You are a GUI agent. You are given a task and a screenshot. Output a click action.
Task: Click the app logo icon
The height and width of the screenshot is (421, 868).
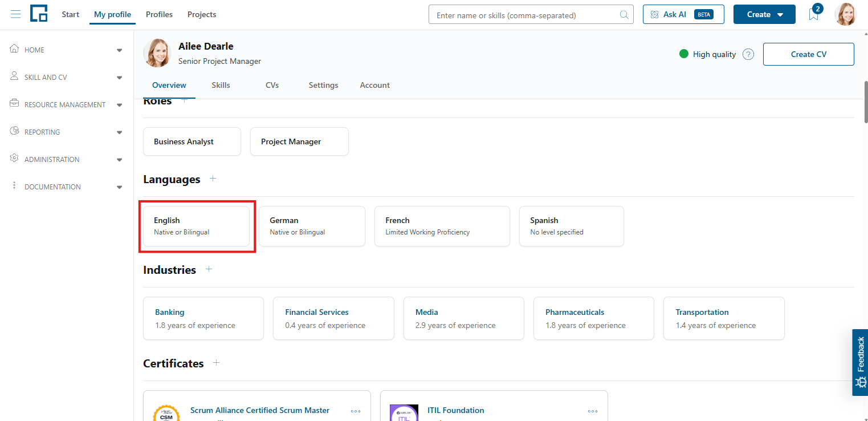39,13
